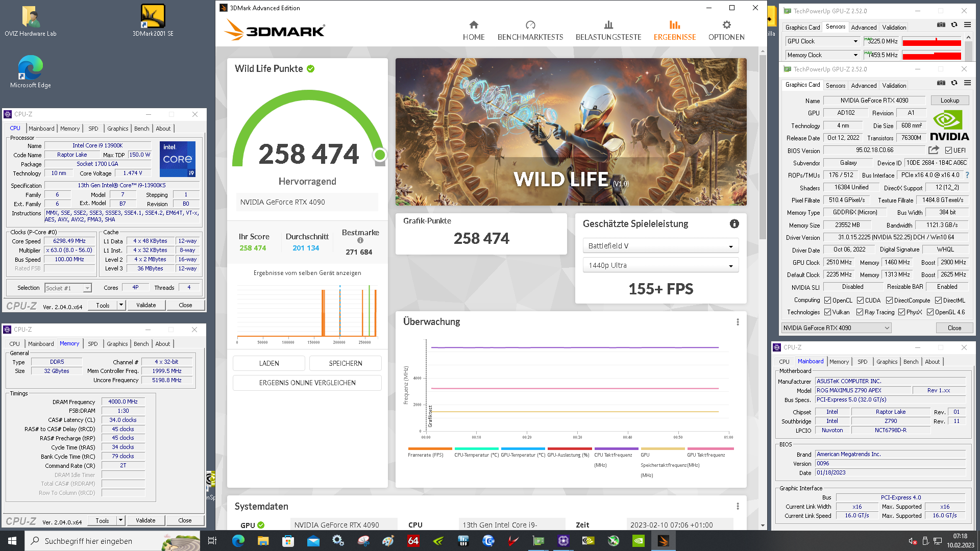The height and width of the screenshot is (551, 980).
Task: Toggle the DirectML checkbox in GPU-Z
Action: [938, 300]
